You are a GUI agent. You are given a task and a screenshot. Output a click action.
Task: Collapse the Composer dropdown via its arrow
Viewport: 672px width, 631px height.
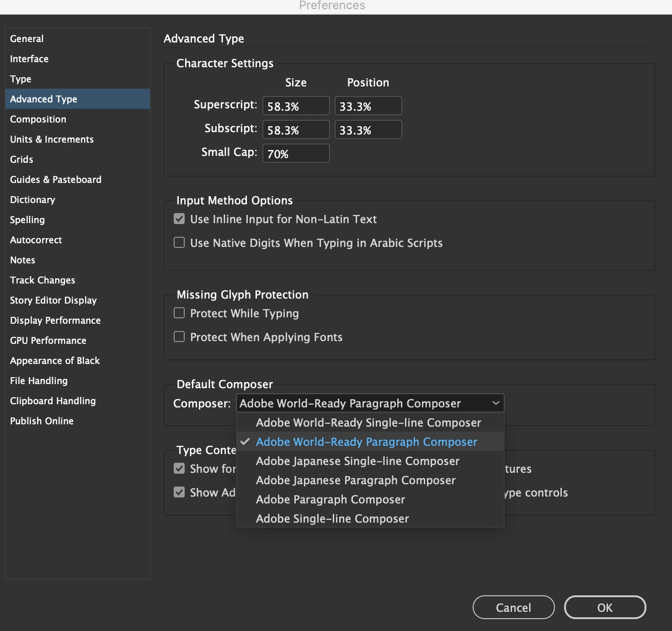pos(496,403)
